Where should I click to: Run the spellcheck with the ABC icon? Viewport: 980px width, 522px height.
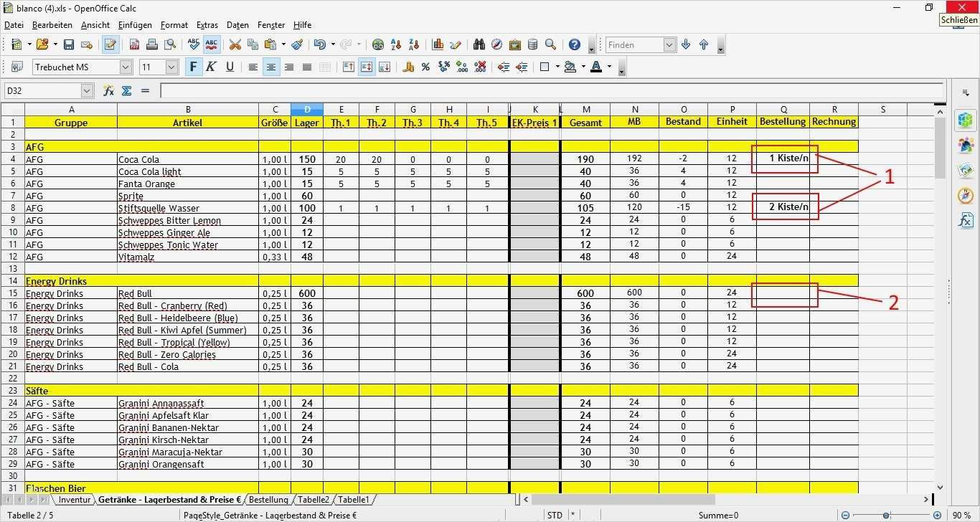click(193, 44)
